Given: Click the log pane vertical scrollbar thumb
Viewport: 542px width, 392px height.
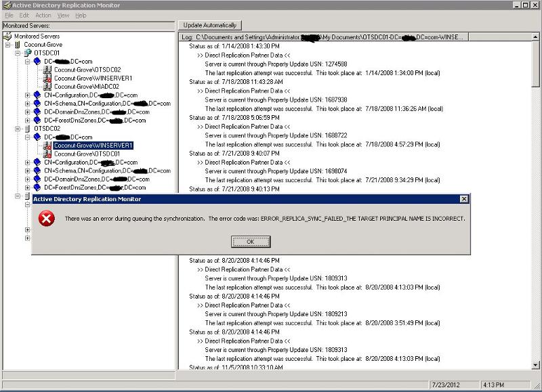Looking at the screenshot, I should (535, 63).
